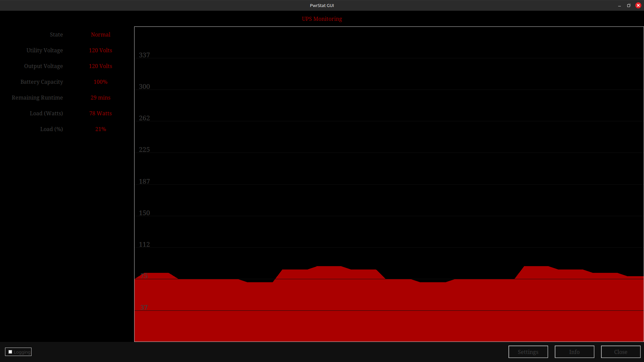The height and width of the screenshot is (362, 644).
Task: Click the PwrStat GUI title bar
Action: (321, 5)
